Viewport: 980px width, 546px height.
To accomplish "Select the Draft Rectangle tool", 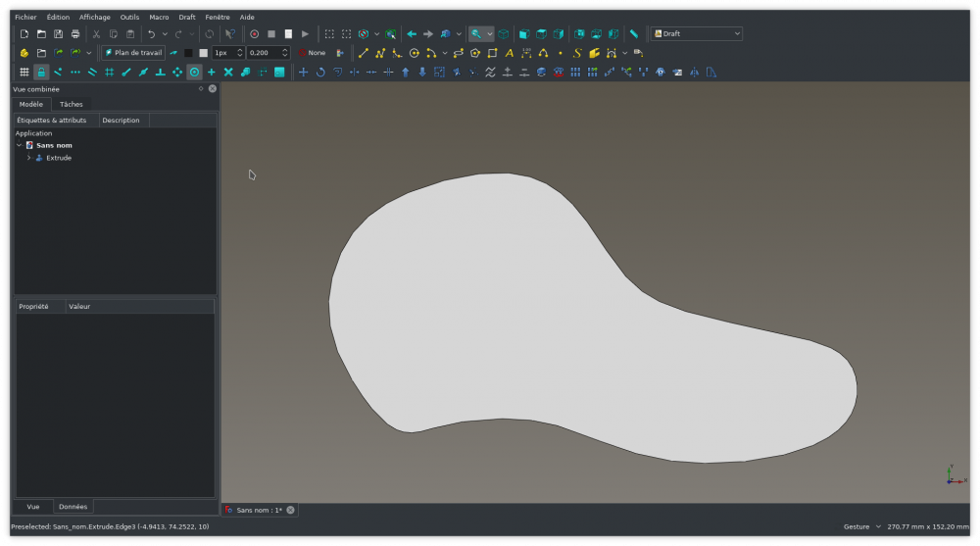I will pos(493,53).
